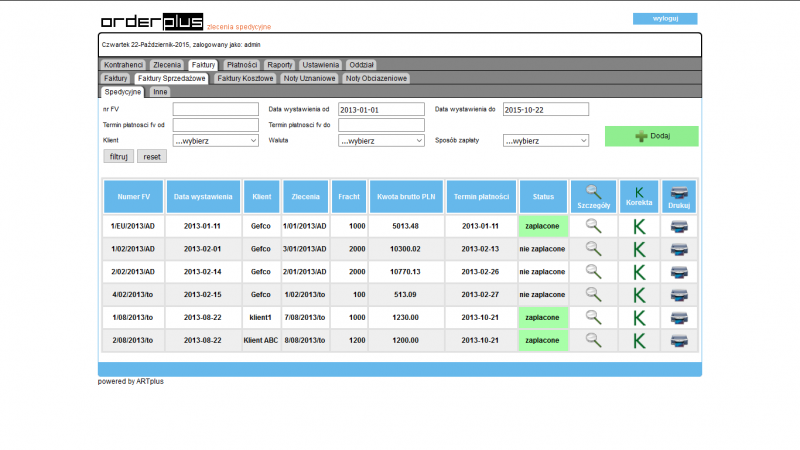This screenshot has width=800, height=450.
Task: Switch to Noty Obciazeniowe subtab
Action: (376, 79)
